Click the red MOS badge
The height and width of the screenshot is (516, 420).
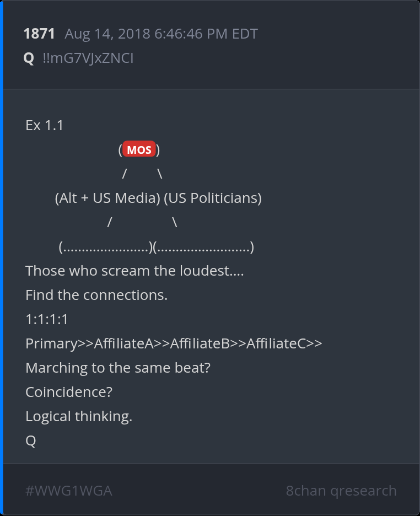click(x=139, y=150)
